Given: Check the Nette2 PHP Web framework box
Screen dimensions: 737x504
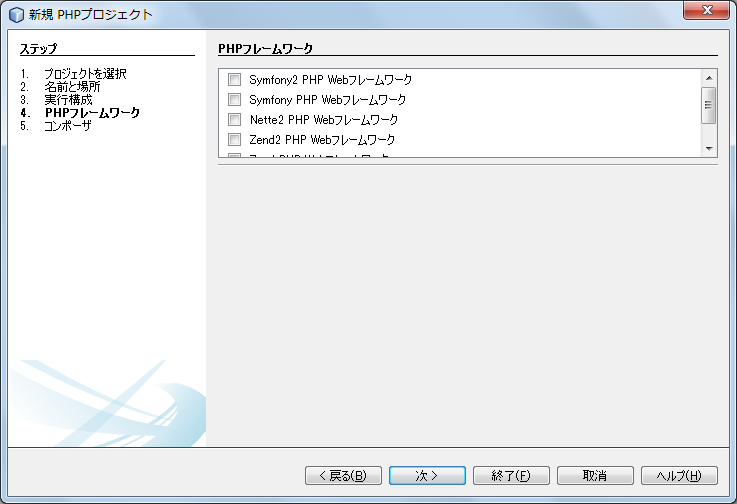Looking at the screenshot, I should (x=234, y=119).
